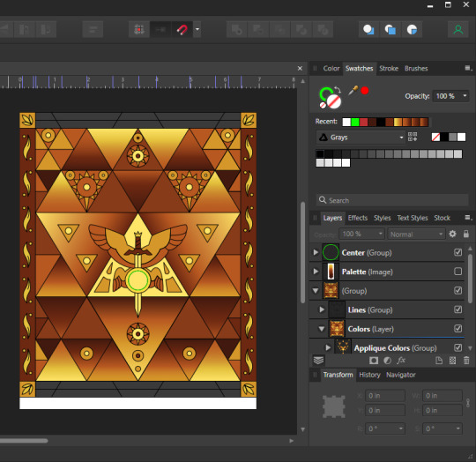Open the History tab
Viewport: 476px width, 462px height.
(369, 375)
